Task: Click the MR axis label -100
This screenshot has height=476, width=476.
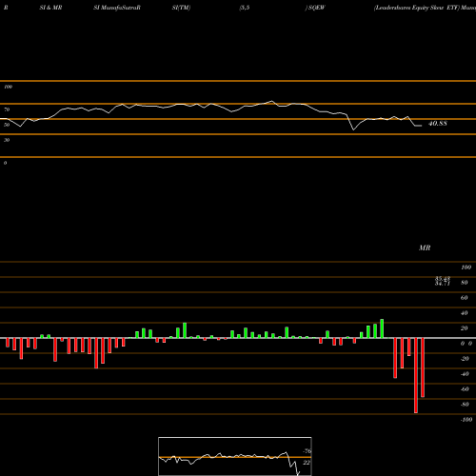Action: click(466, 420)
